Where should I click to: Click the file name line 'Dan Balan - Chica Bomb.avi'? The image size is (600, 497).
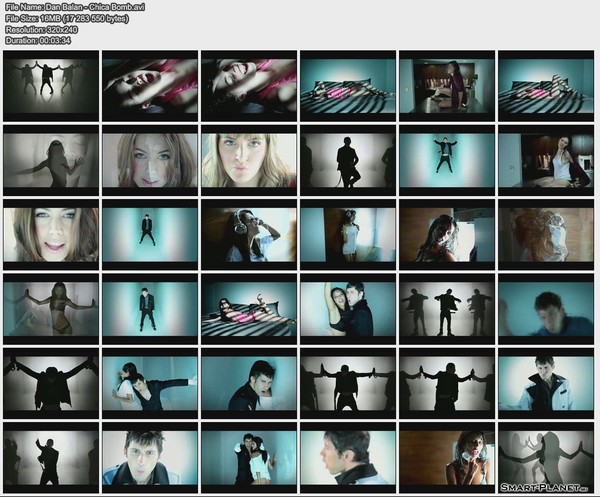pos(75,7)
